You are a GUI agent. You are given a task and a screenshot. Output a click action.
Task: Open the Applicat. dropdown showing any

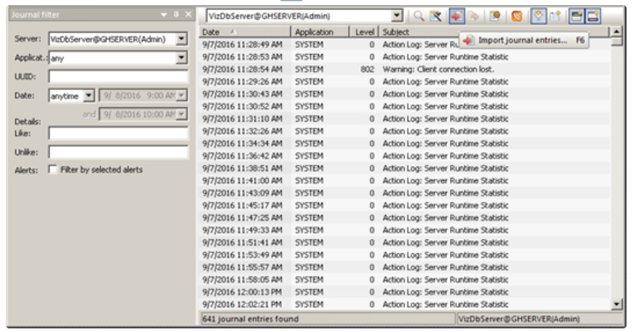[x=181, y=58]
